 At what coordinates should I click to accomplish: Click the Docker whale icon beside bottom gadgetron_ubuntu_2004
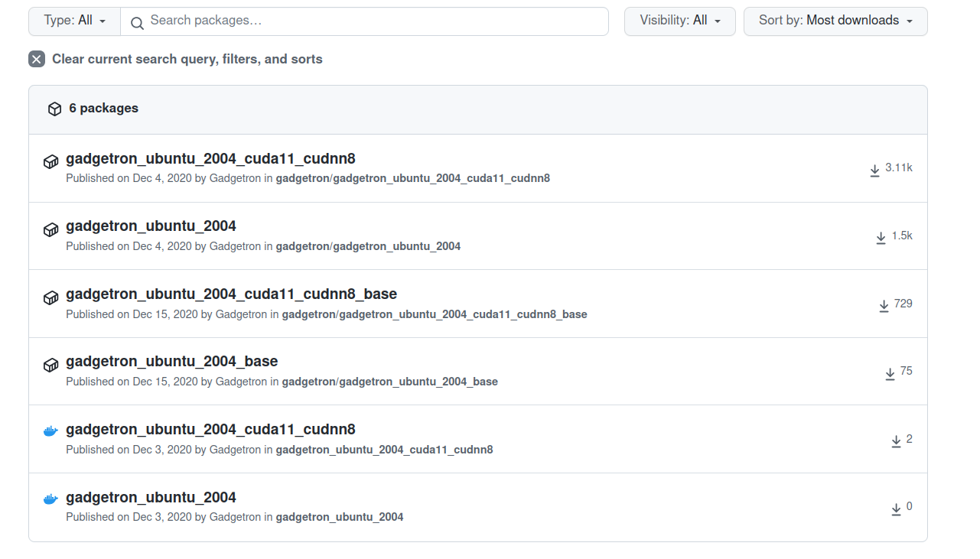50,498
